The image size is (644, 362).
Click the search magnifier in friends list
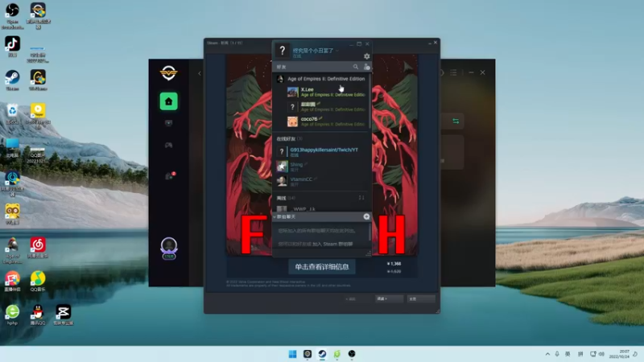pyautogui.click(x=356, y=67)
